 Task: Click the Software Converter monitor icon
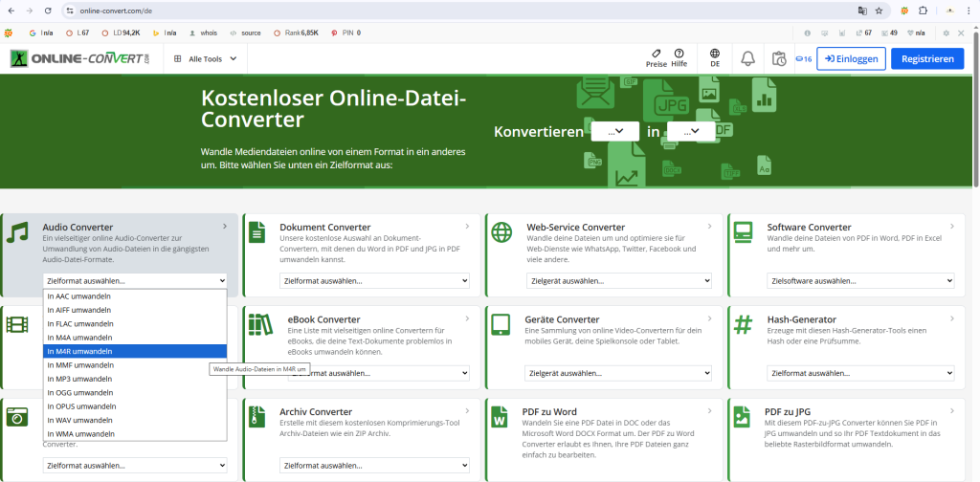click(x=745, y=231)
